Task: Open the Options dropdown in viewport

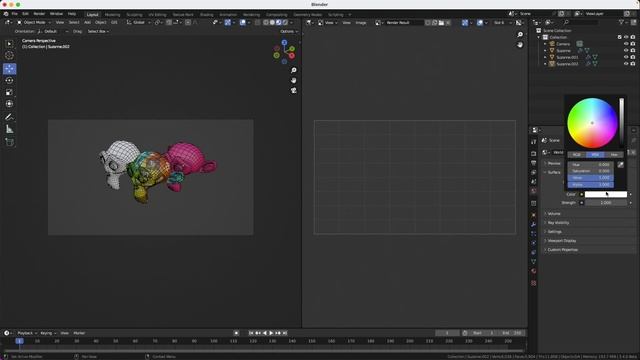Action: [x=289, y=31]
